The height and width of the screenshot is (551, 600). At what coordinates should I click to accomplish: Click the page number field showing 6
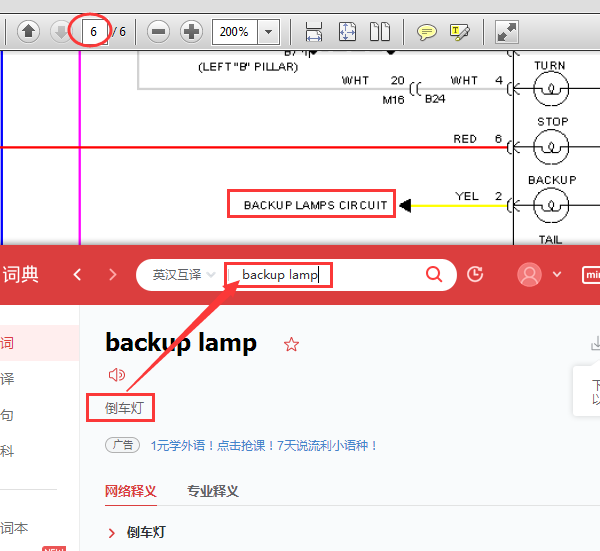[x=95, y=31]
